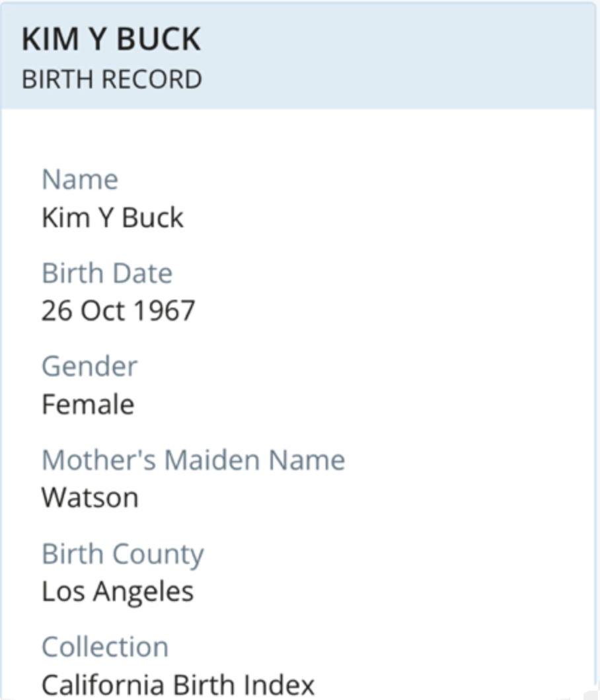Click the Gender field label

89,367
